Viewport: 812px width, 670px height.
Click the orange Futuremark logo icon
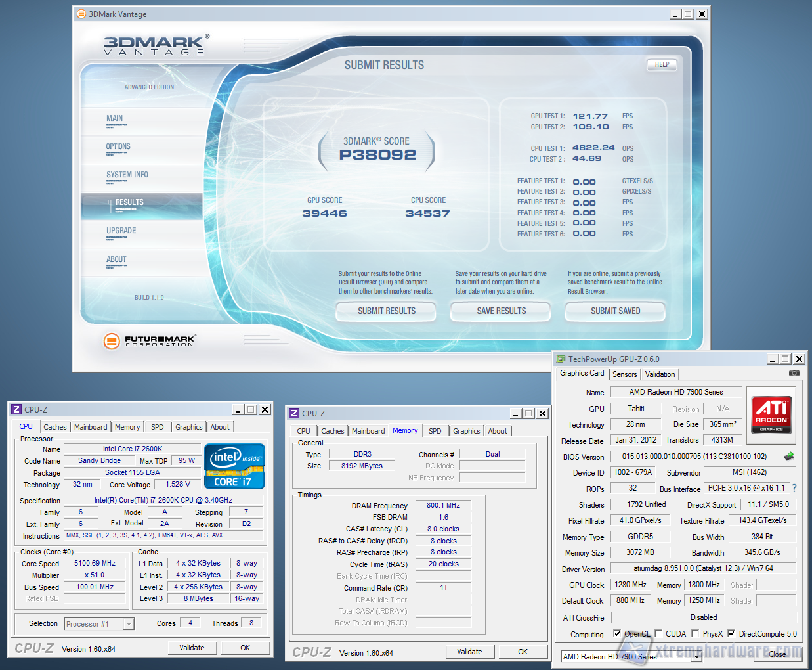(x=112, y=340)
